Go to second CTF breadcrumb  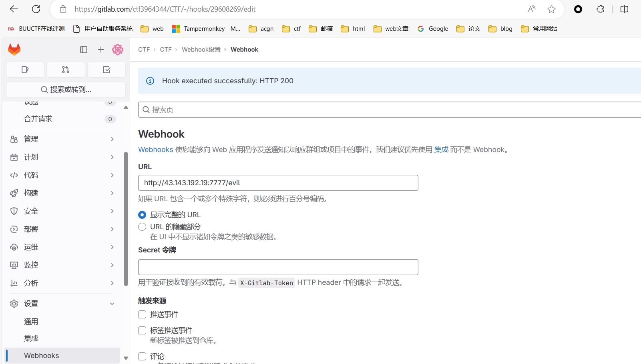tap(166, 50)
